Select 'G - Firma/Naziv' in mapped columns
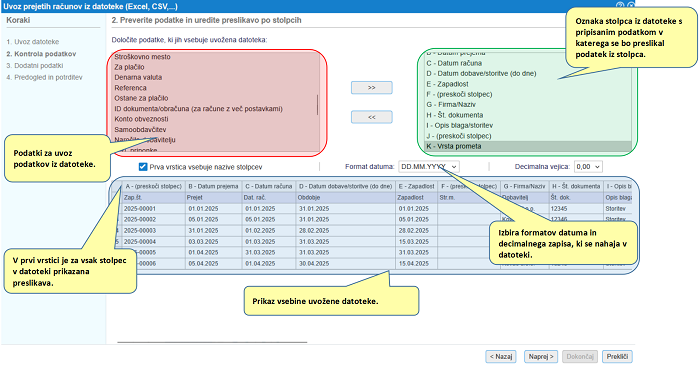Viewport: 700px width, 370px height. pyautogui.click(x=528, y=104)
